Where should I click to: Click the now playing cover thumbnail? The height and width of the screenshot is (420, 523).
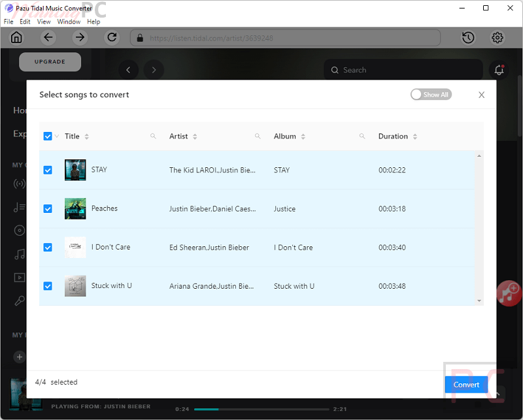click(x=26, y=393)
